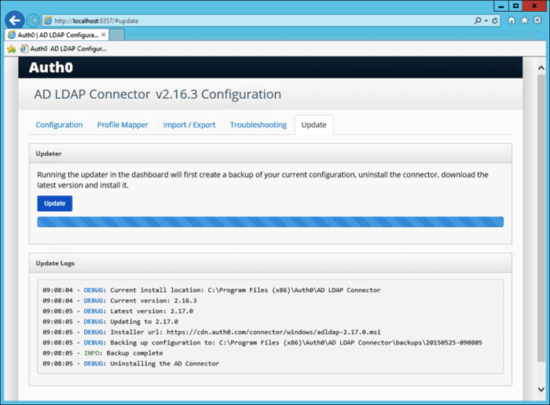Screen dimensions: 550x405
Task: Click the browser forward arrow button
Action: coord(33,21)
